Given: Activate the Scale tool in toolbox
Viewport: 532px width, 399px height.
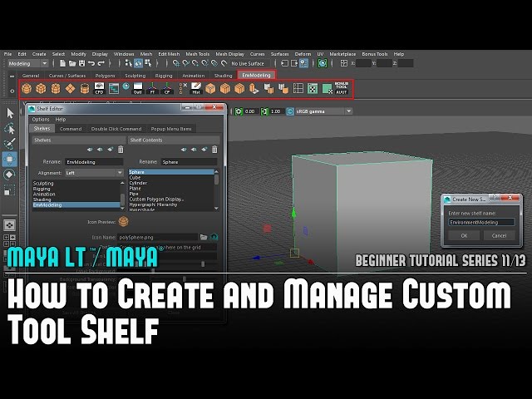Looking at the screenshot, I should pos(9,190).
